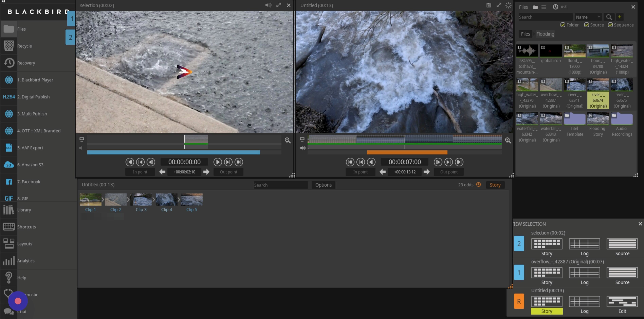Play forward in selection viewer

[x=217, y=162]
